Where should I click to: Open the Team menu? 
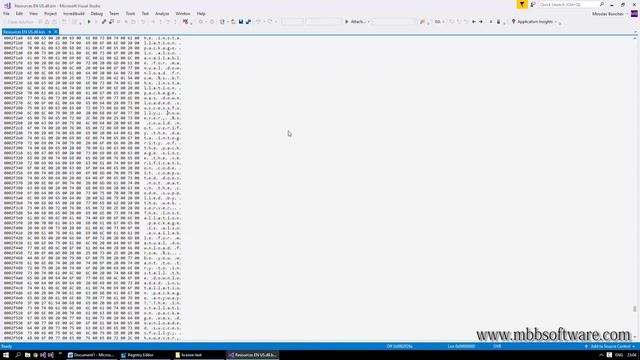[x=114, y=13]
